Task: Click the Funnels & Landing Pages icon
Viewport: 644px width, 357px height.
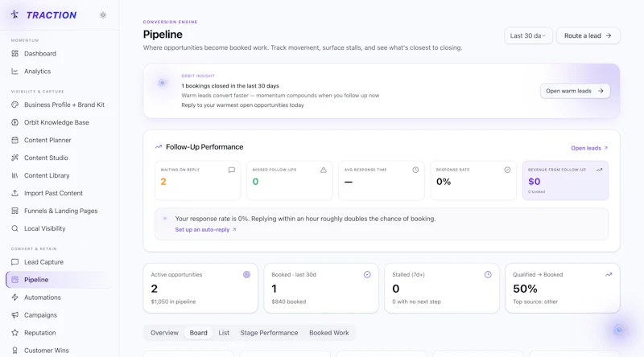Action: click(x=14, y=211)
